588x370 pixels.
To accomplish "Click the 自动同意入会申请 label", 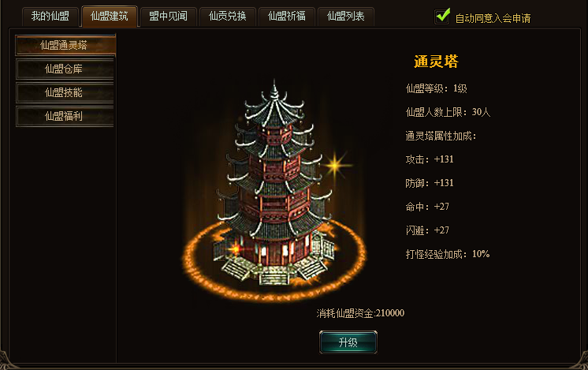I will (493, 18).
